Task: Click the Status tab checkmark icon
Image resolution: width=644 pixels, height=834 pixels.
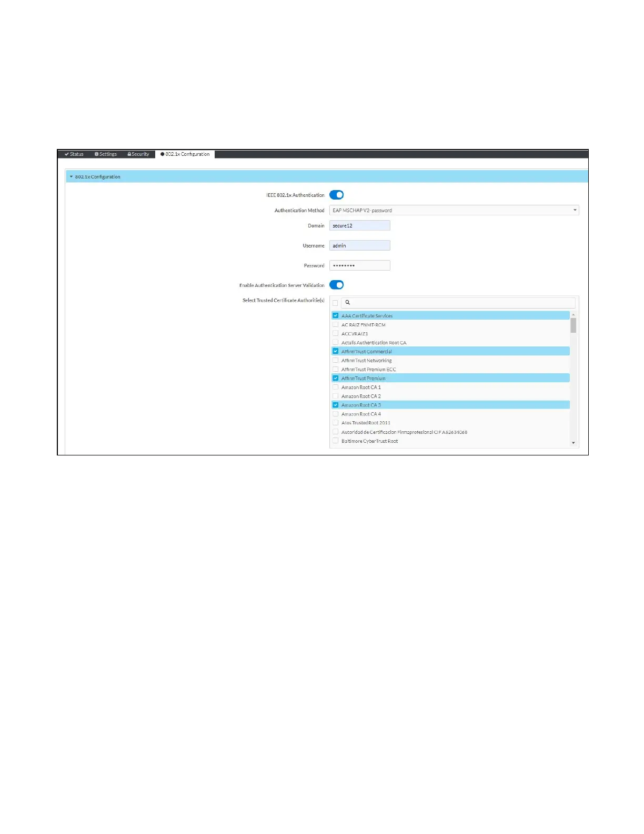Action: point(67,154)
